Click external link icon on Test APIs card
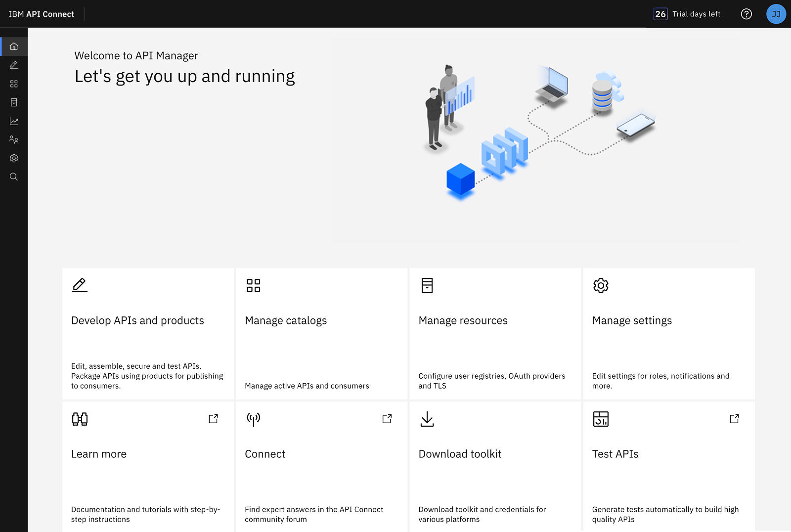The image size is (791, 532). coord(735,419)
